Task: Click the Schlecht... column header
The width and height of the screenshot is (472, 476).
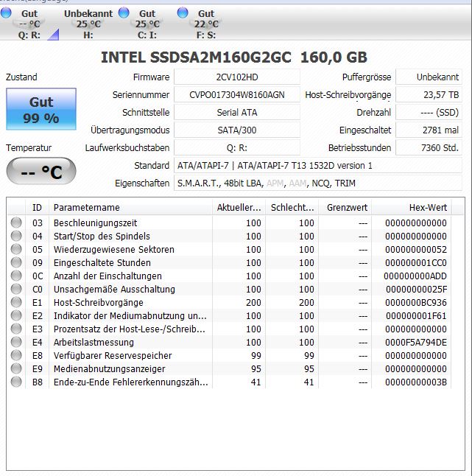Action: 292,207
